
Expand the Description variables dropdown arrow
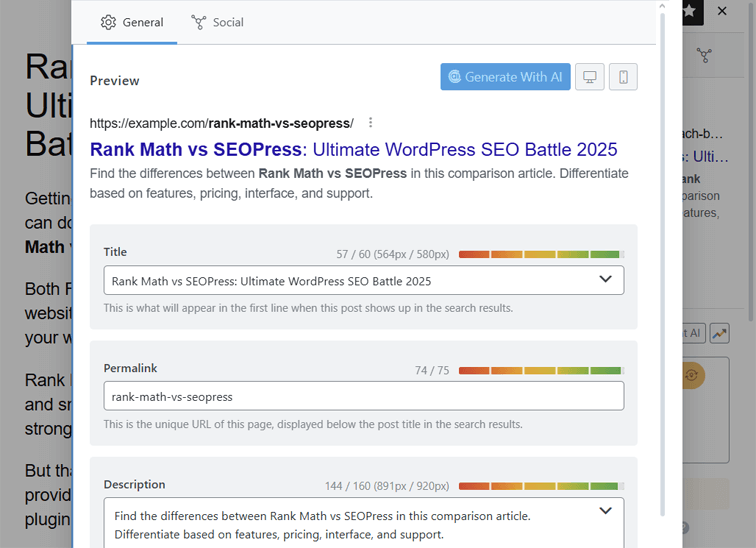606,510
